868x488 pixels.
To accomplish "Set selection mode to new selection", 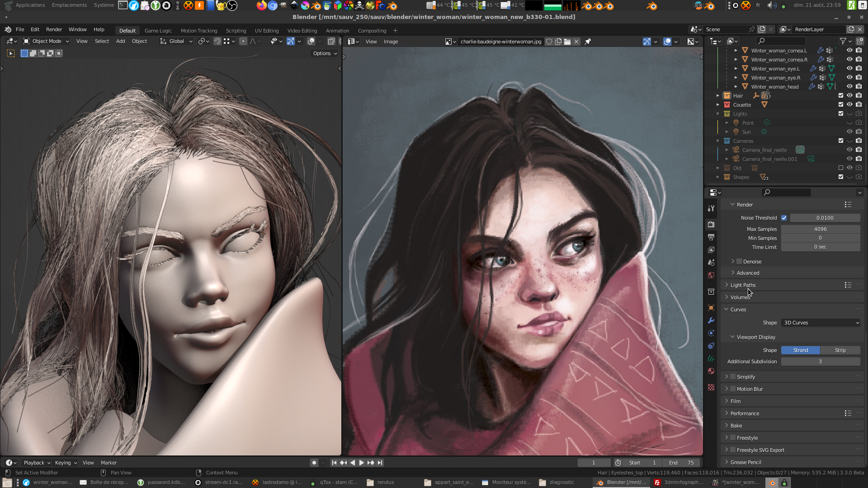I will point(24,53).
